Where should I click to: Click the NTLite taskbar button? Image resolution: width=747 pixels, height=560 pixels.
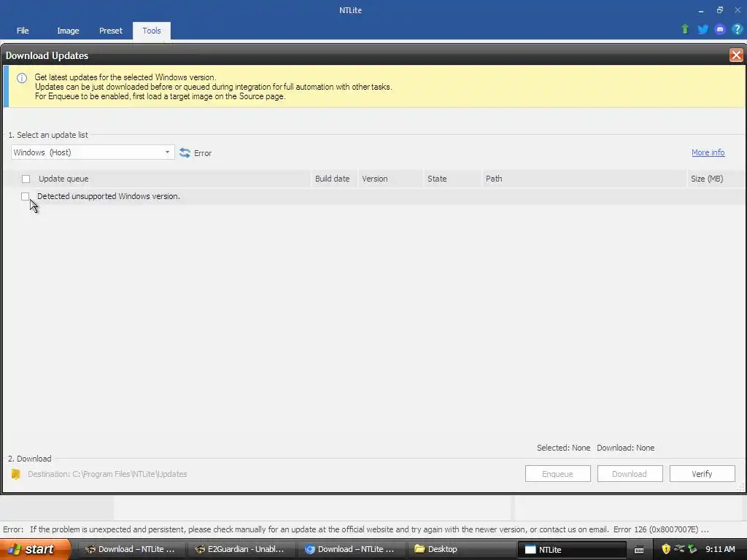click(572, 549)
